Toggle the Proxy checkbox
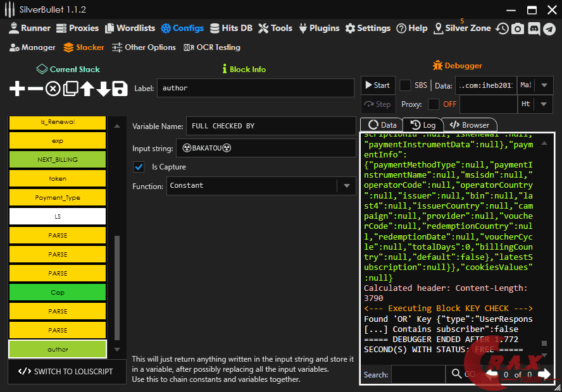This screenshot has width=562, height=392. 434,104
